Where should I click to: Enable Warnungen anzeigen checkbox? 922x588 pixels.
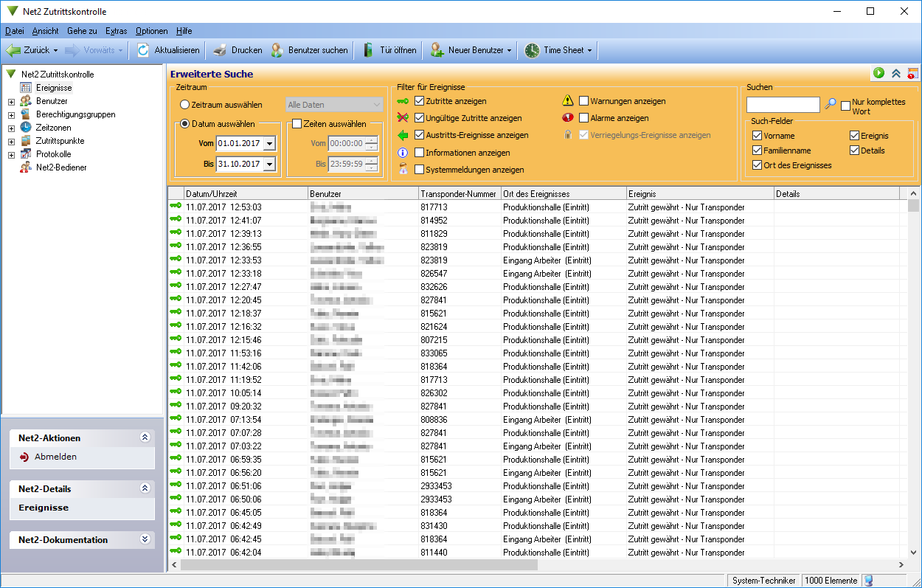[584, 101]
